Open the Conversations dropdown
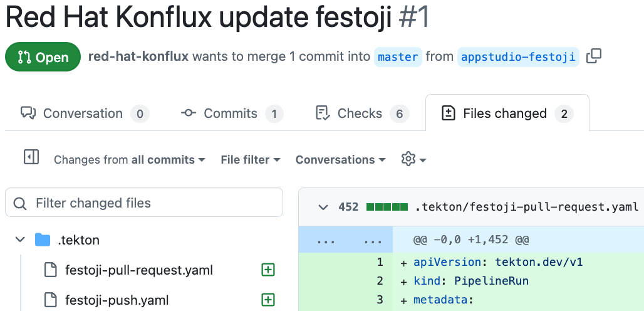 [340, 160]
